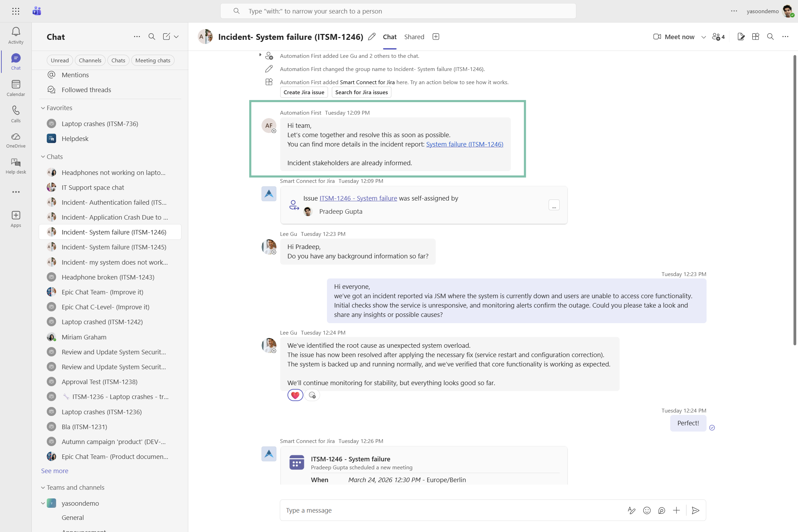Open the emoji picker in compose box
Image resolution: width=798 pixels, height=532 pixels.
pos(647,510)
